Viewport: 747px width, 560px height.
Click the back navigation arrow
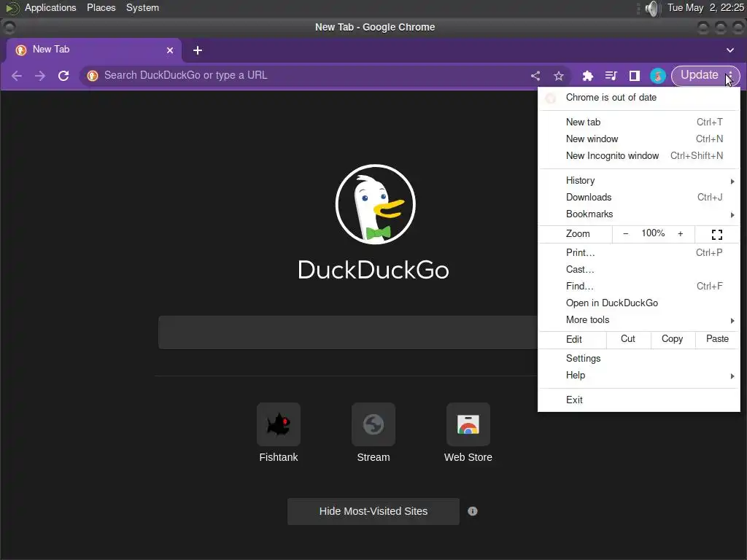click(x=17, y=76)
